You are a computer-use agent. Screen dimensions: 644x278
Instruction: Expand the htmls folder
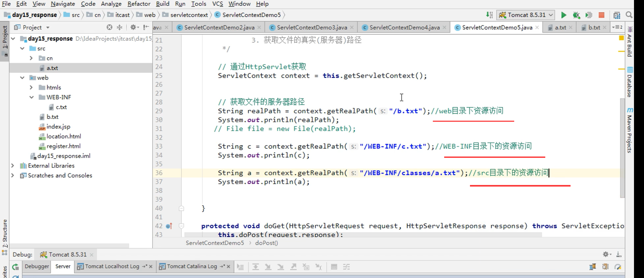tap(31, 87)
